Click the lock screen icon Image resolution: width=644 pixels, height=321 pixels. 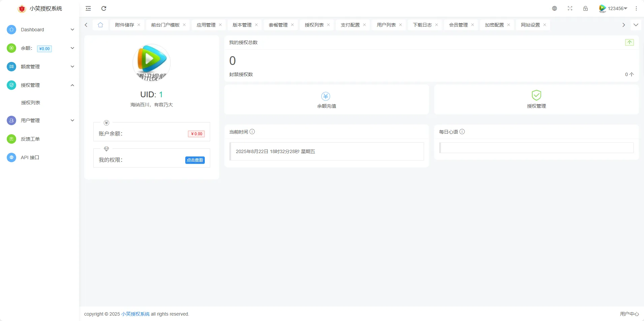[586, 8]
